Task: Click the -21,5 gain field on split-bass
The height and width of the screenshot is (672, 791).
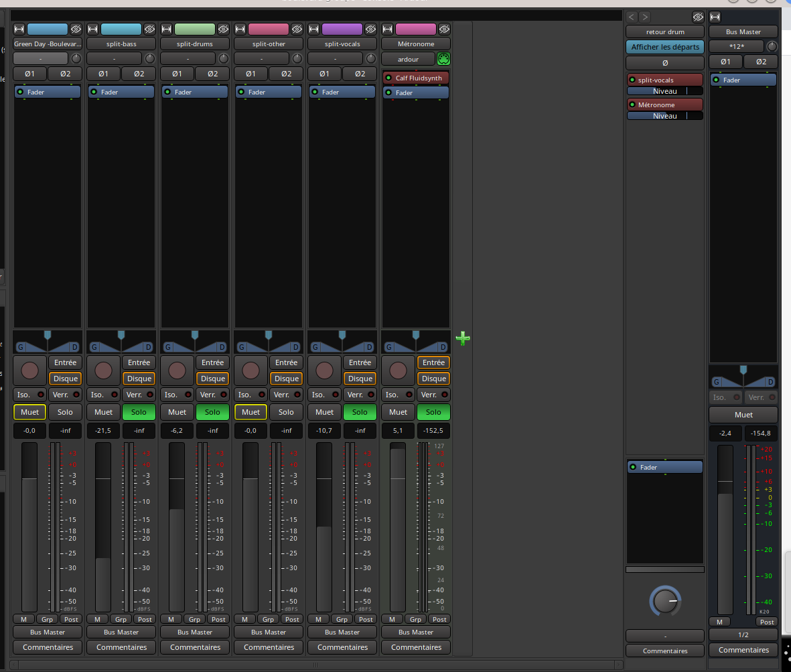Action: pos(103,431)
